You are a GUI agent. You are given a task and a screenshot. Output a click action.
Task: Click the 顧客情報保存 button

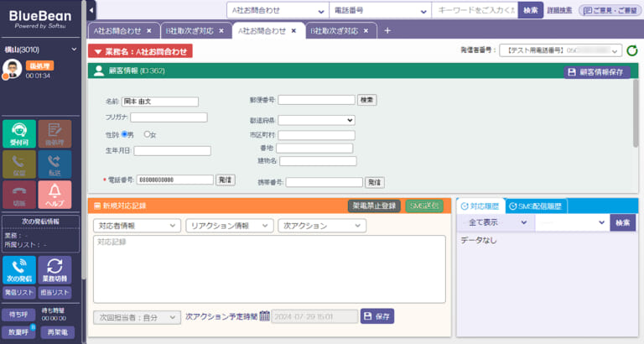pyautogui.click(x=597, y=72)
